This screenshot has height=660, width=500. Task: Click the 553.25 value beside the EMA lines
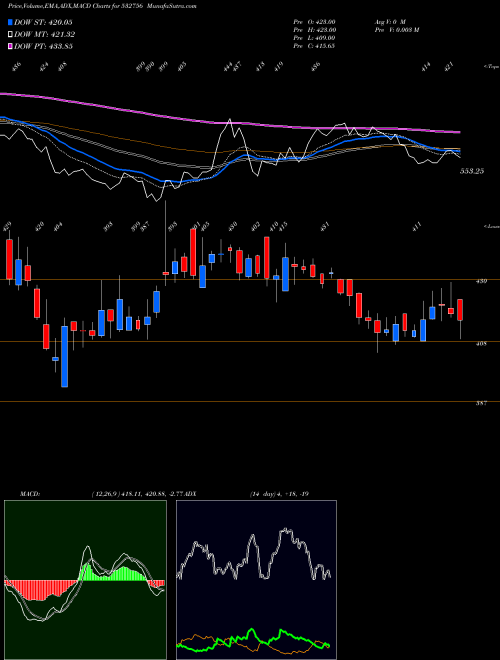[x=472, y=171]
